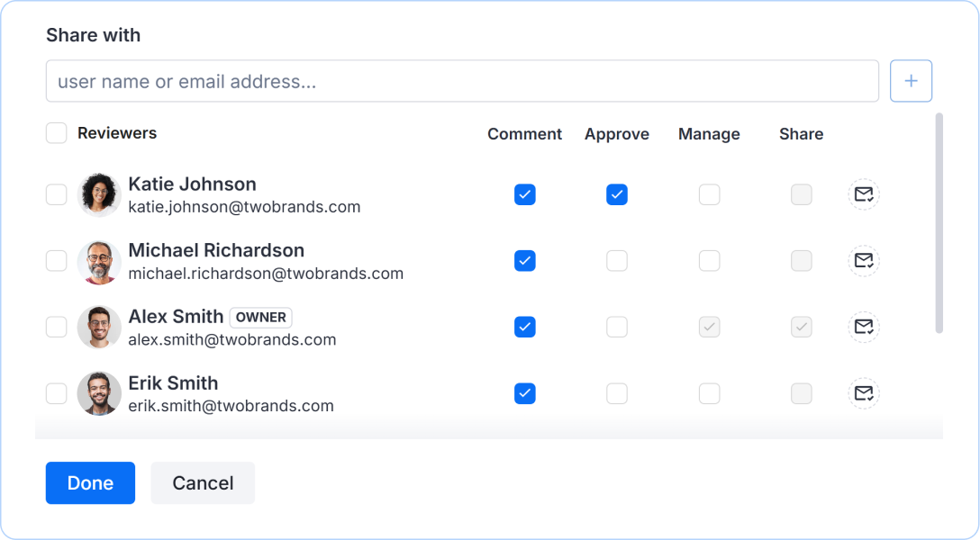980x540 pixels.
Task: Click the envelope icon for Michael Richardson
Action: point(864,261)
